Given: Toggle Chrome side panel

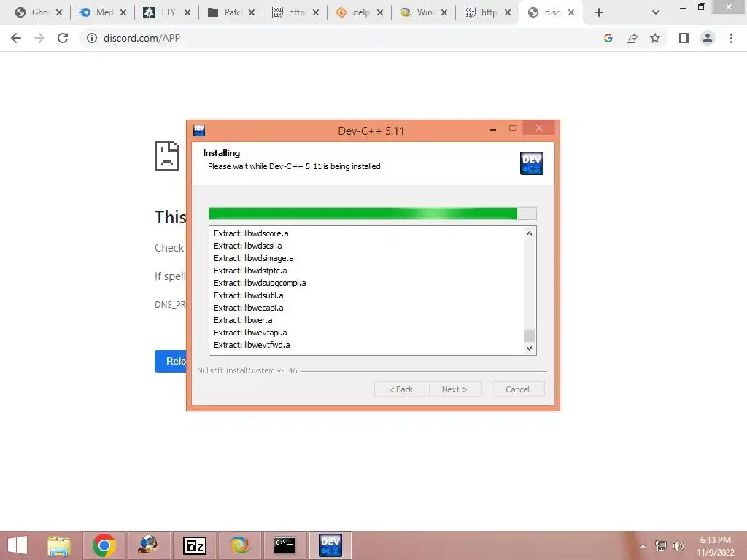Looking at the screenshot, I should click(x=684, y=38).
